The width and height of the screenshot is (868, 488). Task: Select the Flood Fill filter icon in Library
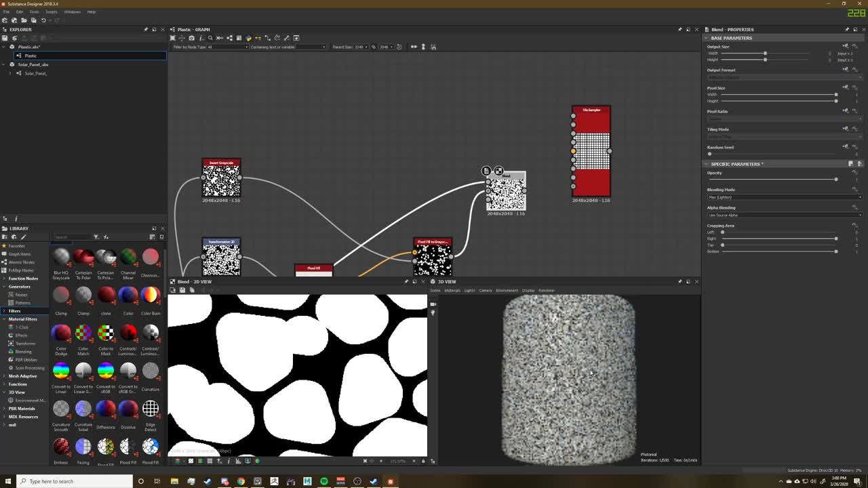(128, 447)
